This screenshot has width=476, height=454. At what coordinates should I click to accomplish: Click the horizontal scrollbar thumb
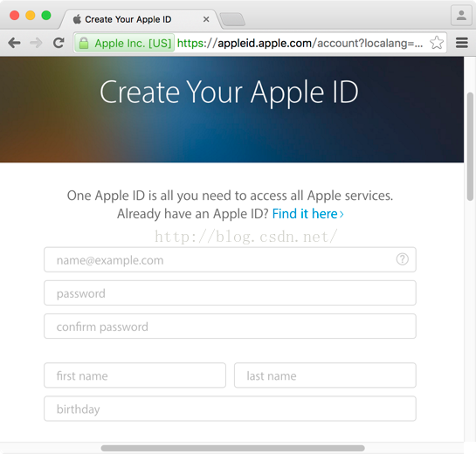[x=232, y=448]
